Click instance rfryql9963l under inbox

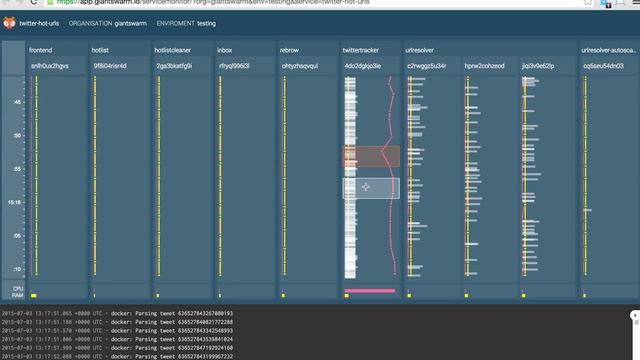pyautogui.click(x=234, y=66)
